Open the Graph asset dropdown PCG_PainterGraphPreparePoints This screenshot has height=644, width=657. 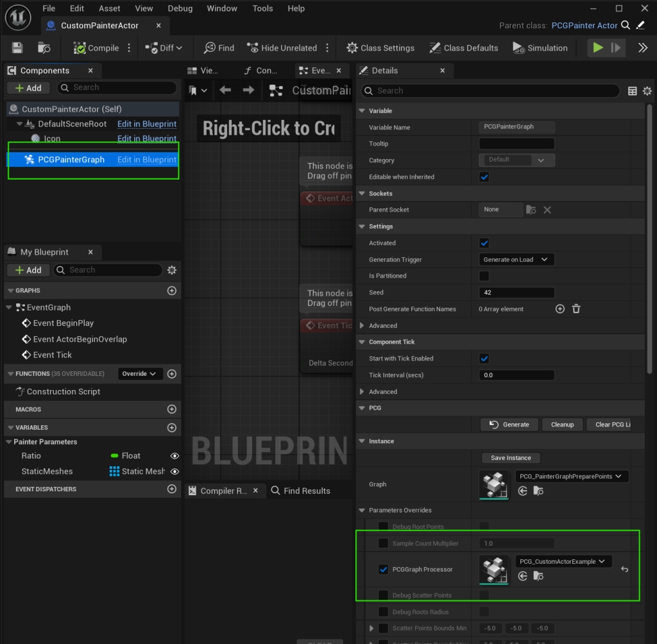[572, 477]
